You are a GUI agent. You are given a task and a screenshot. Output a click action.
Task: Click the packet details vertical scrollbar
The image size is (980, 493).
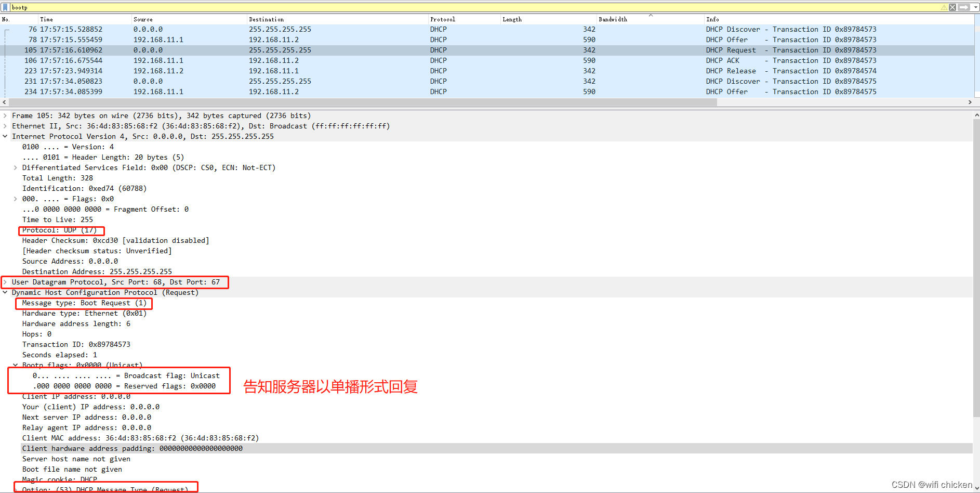(976, 268)
